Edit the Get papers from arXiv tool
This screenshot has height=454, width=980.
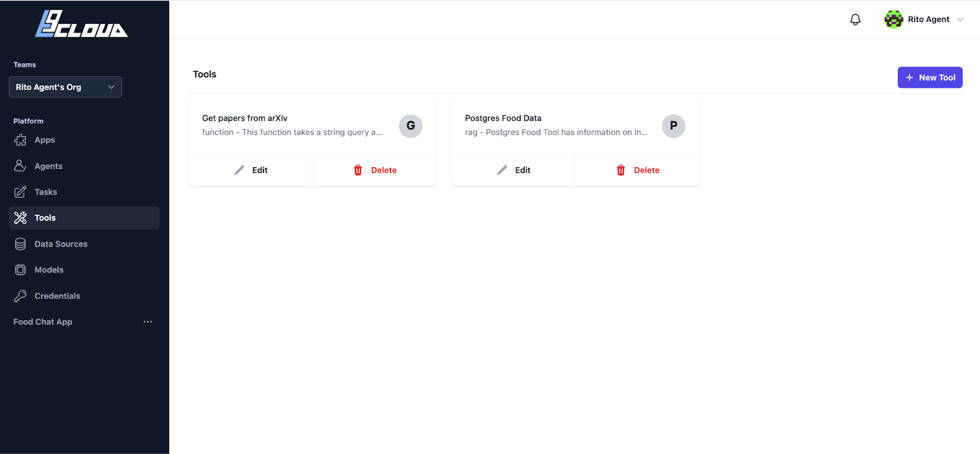[250, 170]
